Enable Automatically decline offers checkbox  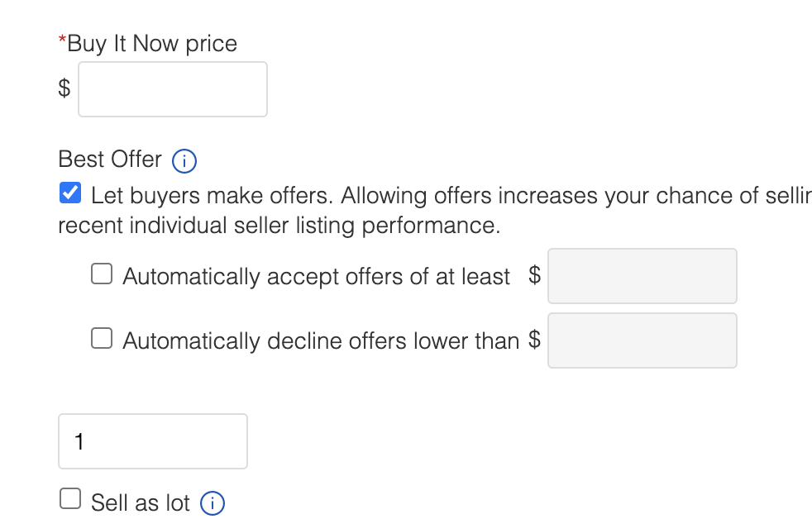(102, 338)
